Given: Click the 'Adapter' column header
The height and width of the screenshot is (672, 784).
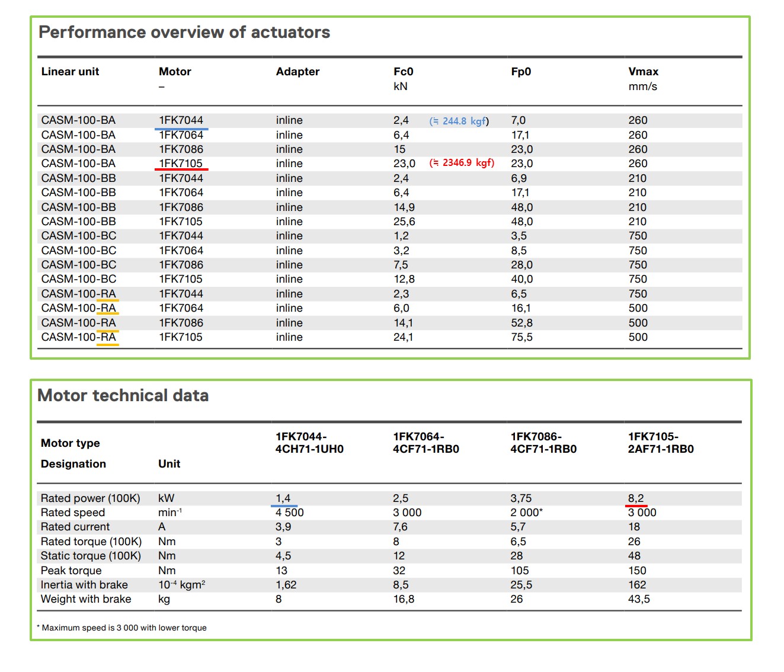Looking at the screenshot, I should click(297, 72).
